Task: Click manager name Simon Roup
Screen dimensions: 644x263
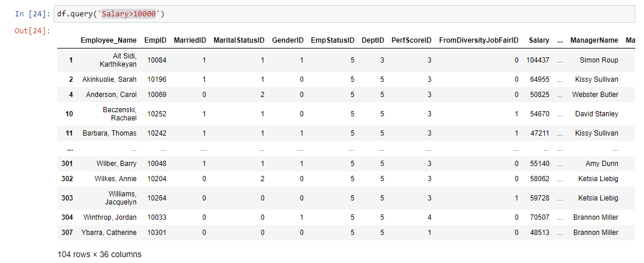Action: (x=599, y=60)
